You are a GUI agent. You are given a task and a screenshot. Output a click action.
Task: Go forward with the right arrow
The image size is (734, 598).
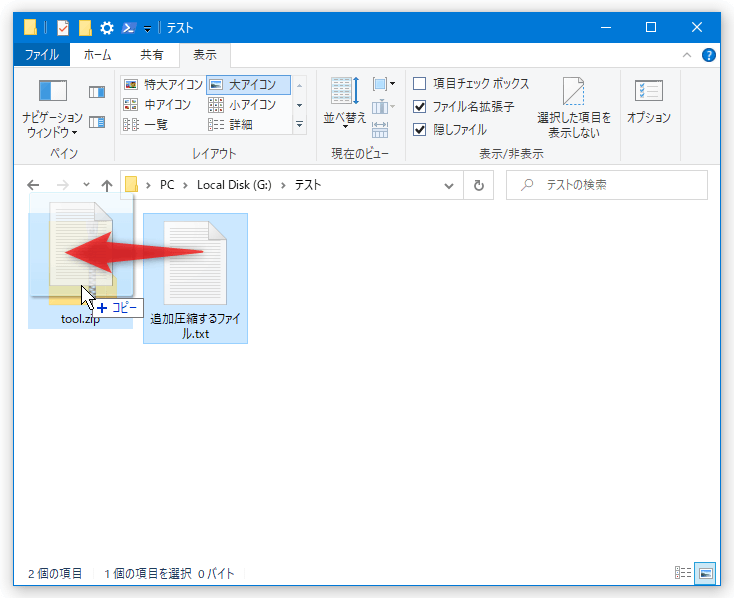pos(62,185)
